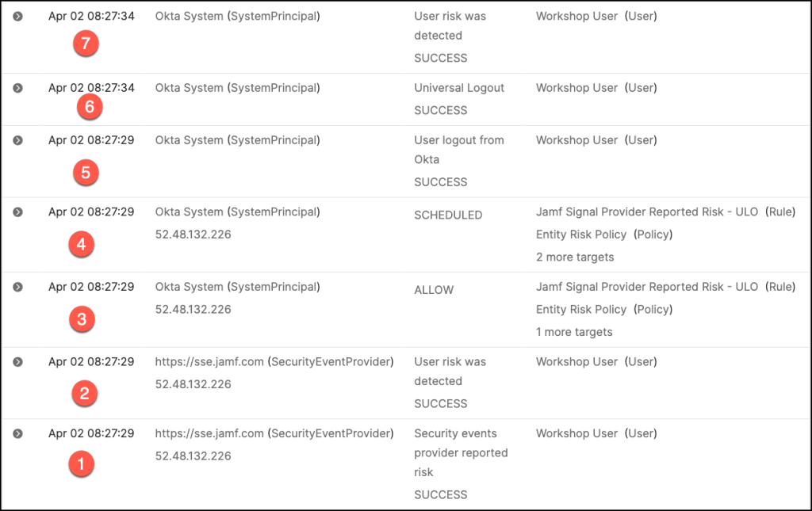Expand the Universal Logout event row
This screenshot has height=511, width=812.
click(x=17, y=88)
